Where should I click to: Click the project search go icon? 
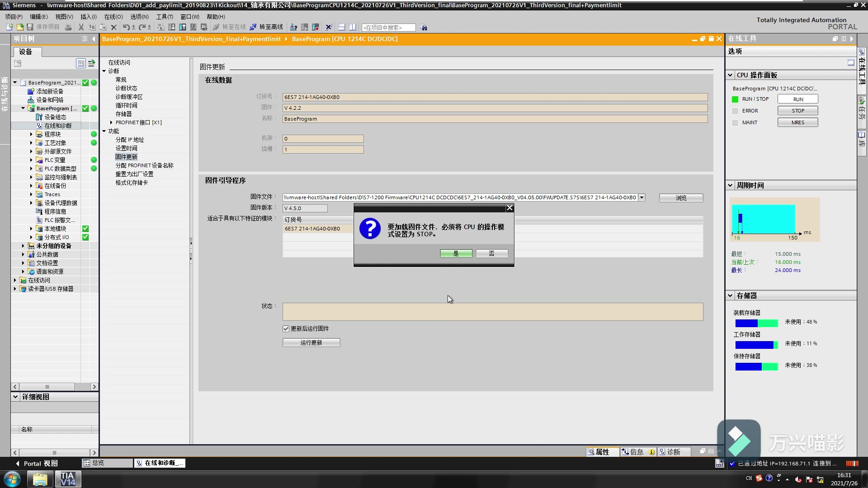click(423, 27)
